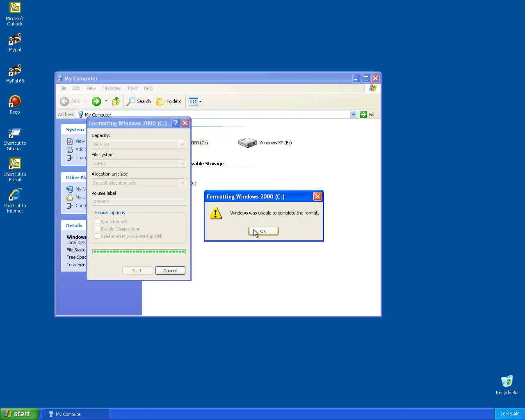This screenshot has height=420, width=525.
Task: Select the Recycle Bin icon
Action: coord(507,385)
